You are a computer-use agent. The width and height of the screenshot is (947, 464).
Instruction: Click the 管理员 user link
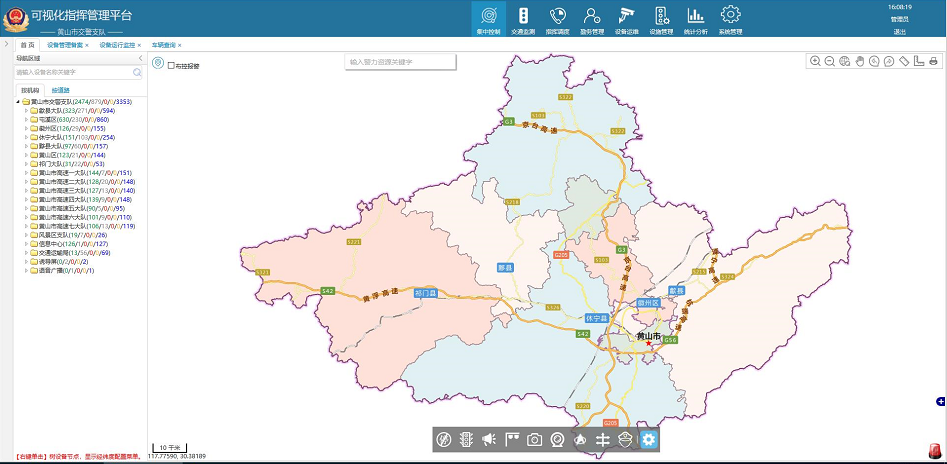coord(899,19)
